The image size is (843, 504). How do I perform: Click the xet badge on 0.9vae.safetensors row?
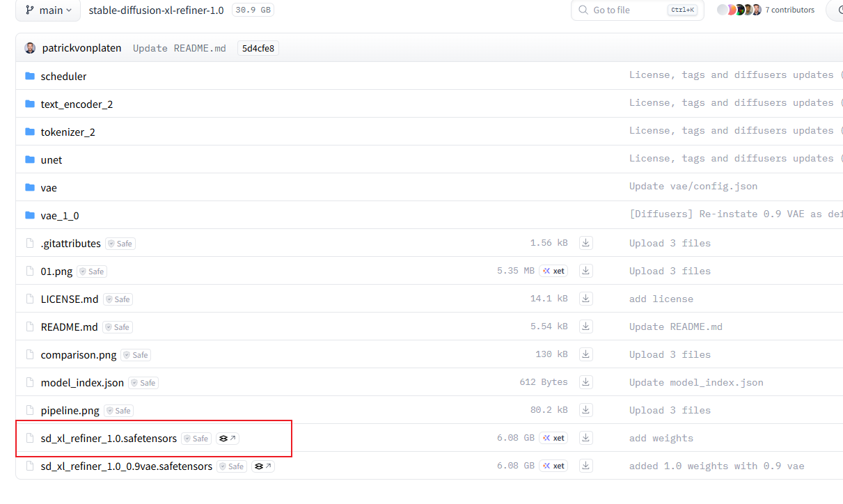[x=553, y=466]
